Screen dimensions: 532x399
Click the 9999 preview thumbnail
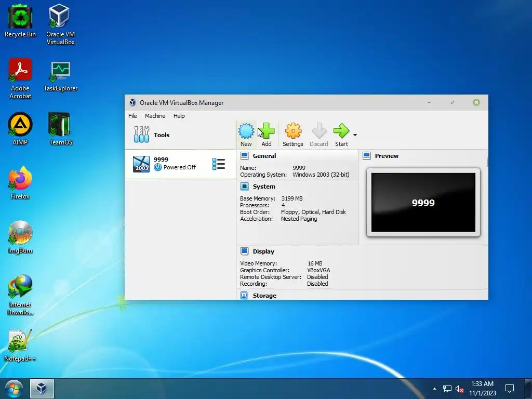tap(423, 202)
